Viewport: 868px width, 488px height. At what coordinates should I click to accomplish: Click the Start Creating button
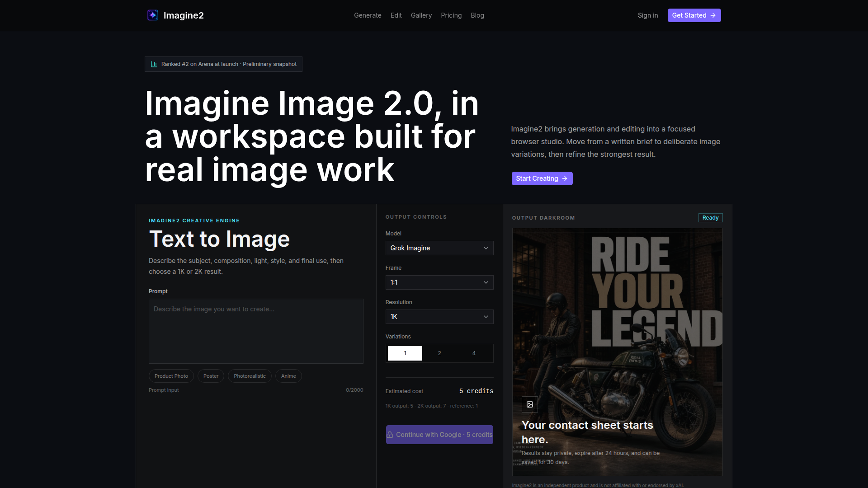coord(542,178)
